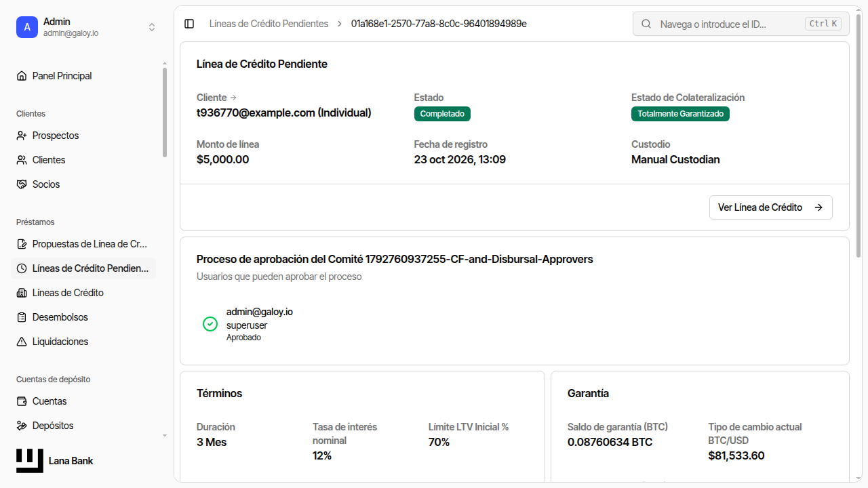Viewport: 868px width, 488px height.
Task: Click the Prospectos user-plus icon
Action: pos(22,136)
